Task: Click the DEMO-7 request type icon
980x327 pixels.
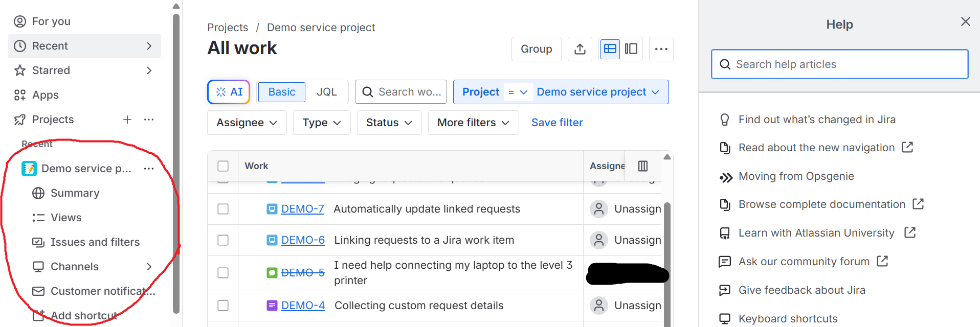Action: pyautogui.click(x=272, y=209)
